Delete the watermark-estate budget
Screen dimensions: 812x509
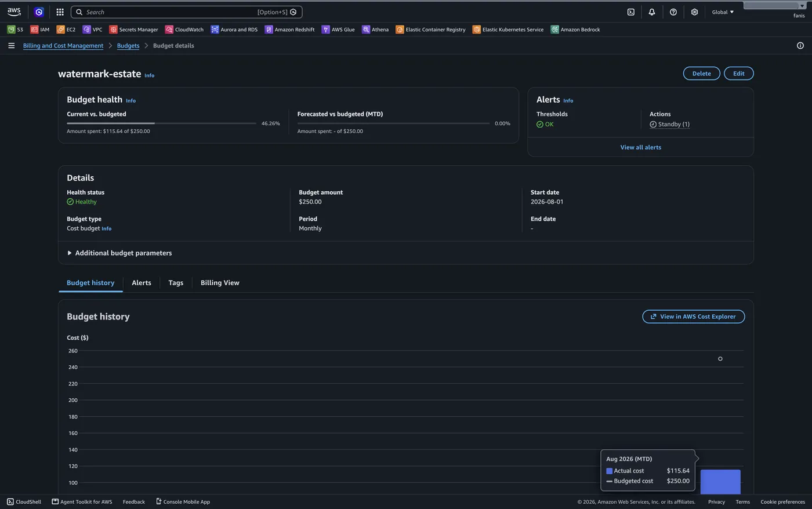click(702, 74)
